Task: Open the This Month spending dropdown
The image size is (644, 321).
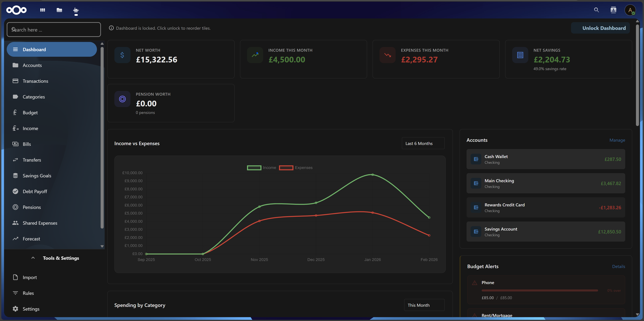Action: [x=424, y=305]
